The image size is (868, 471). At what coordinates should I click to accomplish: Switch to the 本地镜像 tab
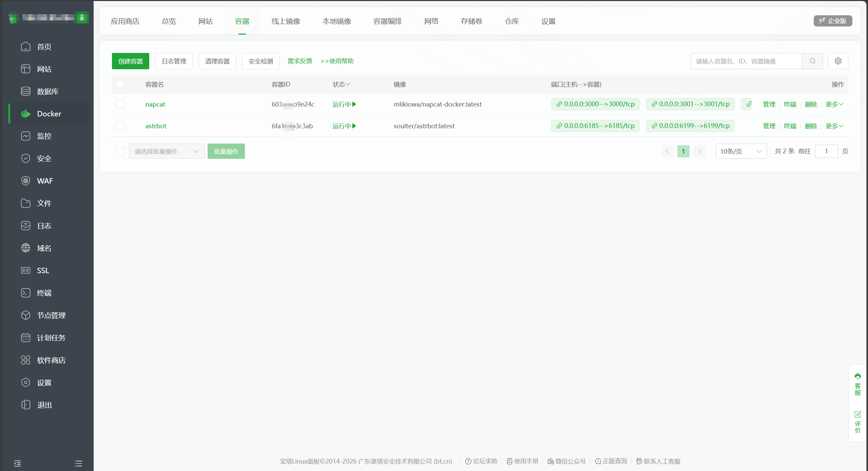(x=336, y=21)
